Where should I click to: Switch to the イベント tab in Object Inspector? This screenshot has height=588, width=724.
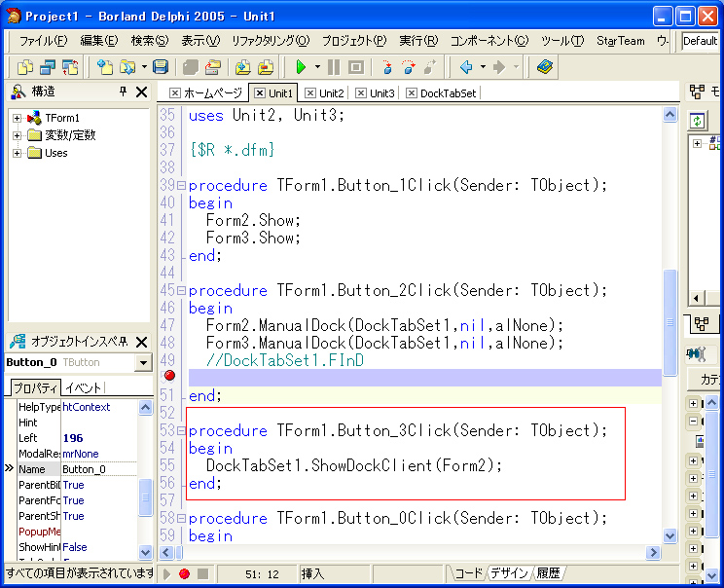pos(83,388)
